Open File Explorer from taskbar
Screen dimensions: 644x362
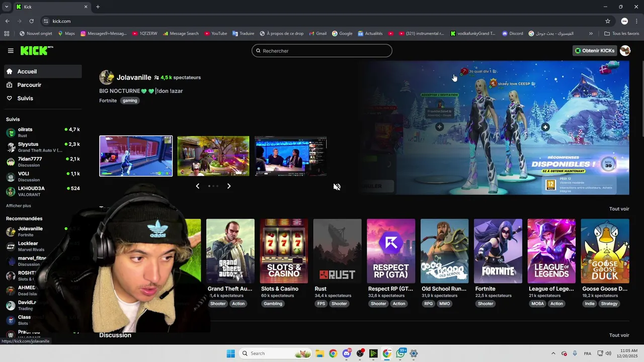pos(319,353)
